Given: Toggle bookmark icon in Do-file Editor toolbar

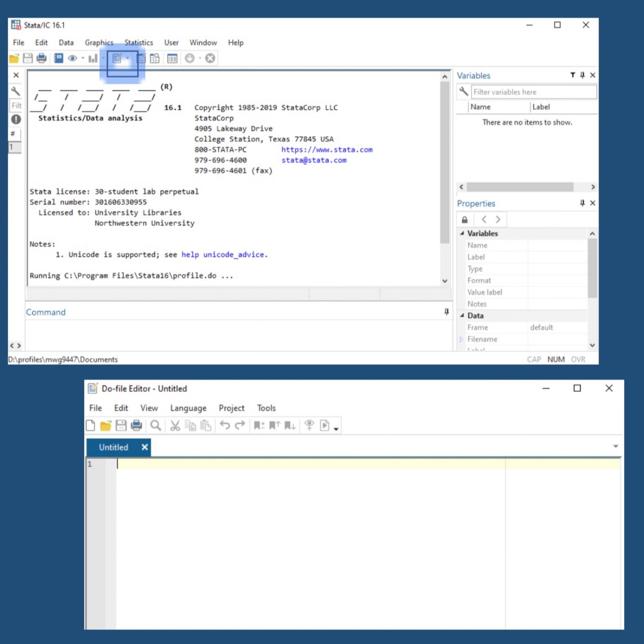Looking at the screenshot, I should pyautogui.click(x=259, y=425).
